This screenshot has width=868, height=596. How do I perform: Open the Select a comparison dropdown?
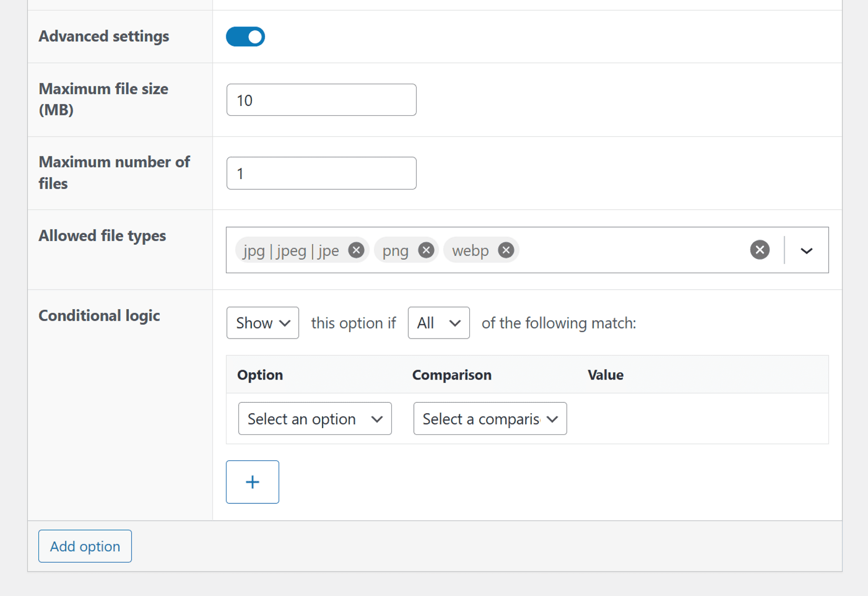(x=489, y=419)
